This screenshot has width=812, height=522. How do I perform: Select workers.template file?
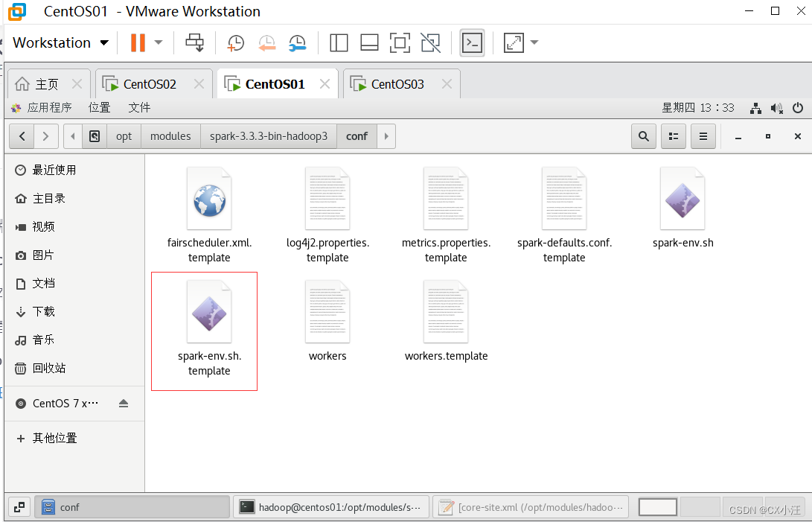tap(446, 322)
